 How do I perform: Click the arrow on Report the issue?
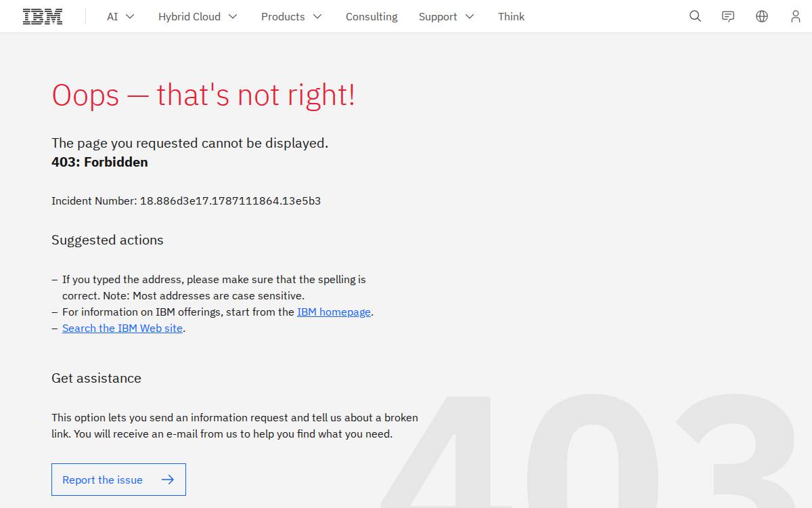[168, 480]
